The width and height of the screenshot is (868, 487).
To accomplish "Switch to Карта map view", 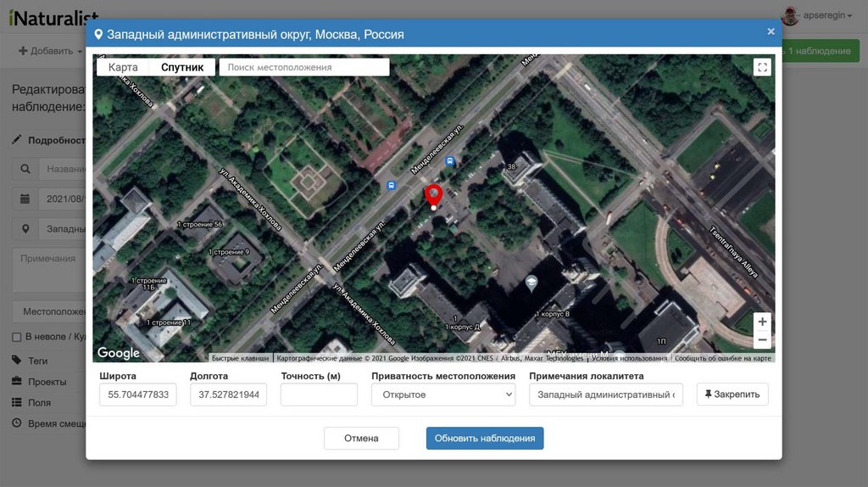I will click(x=123, y=67).
